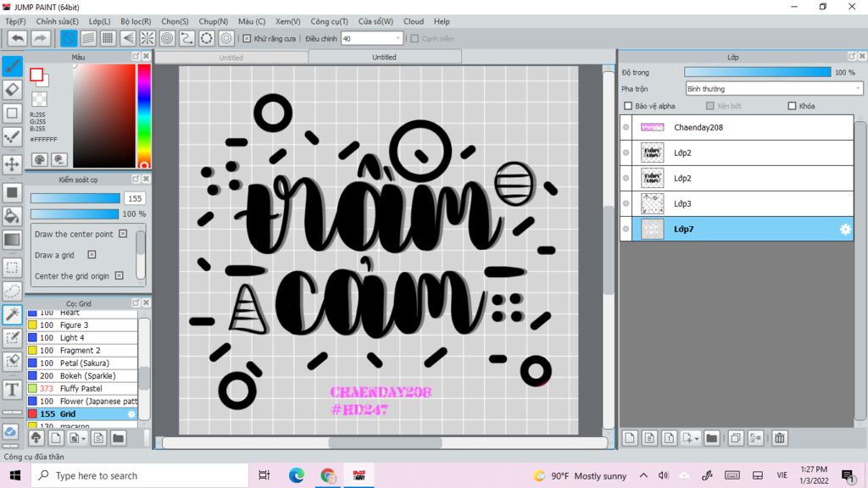Choose the Petal (Sakura) brush
This screenshot has height=488, width=868.
[x=82, y=363]
